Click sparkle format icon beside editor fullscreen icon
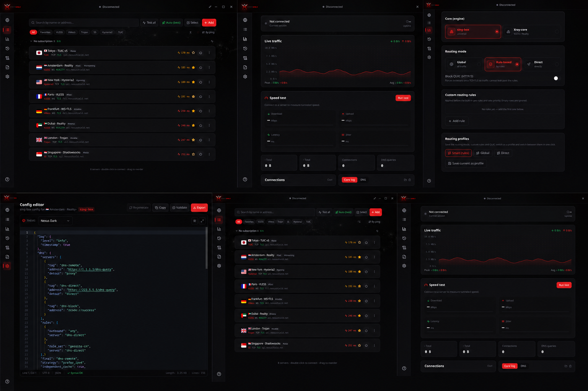This screenshot has height=391, width=588. click(194, 221)
